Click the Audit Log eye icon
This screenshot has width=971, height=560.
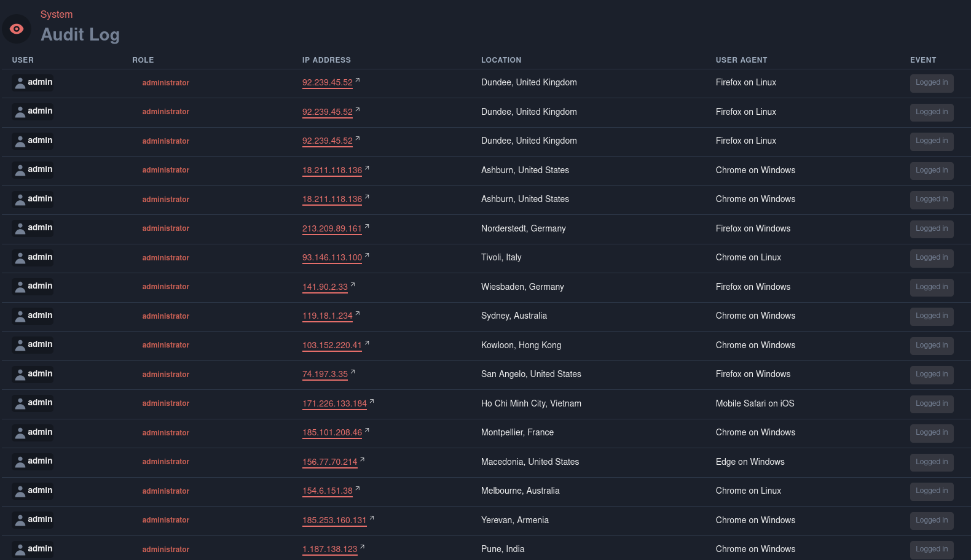coord(17,29)
